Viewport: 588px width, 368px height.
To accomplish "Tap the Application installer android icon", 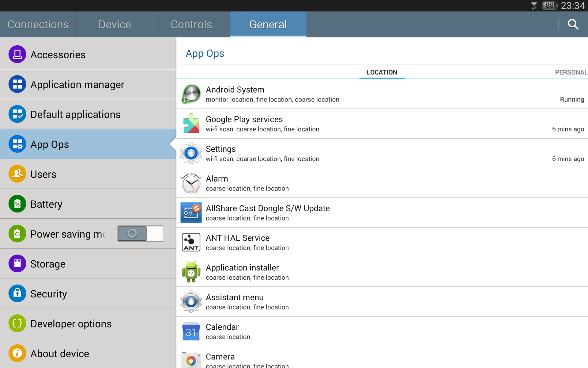I will [x=191, y=272].
